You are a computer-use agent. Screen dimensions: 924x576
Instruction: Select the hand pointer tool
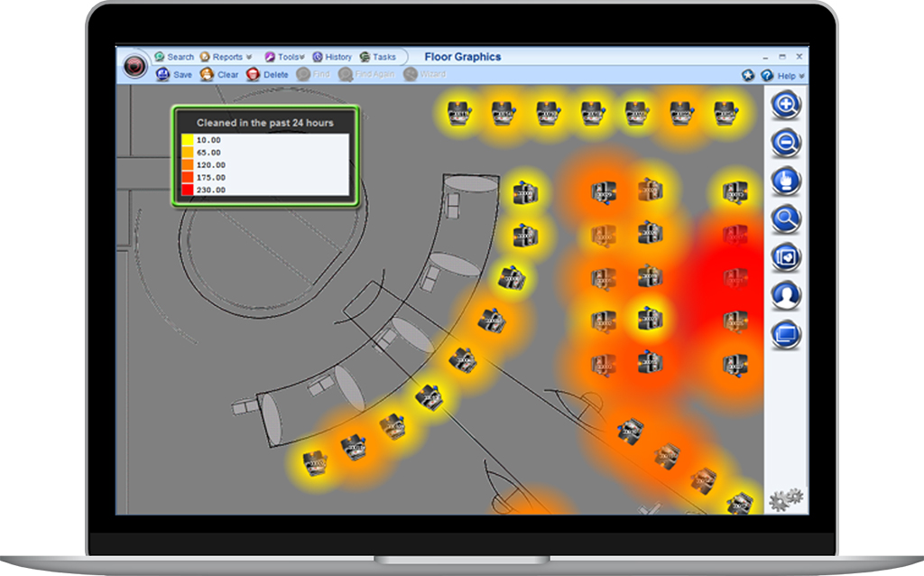pos(786,181)
